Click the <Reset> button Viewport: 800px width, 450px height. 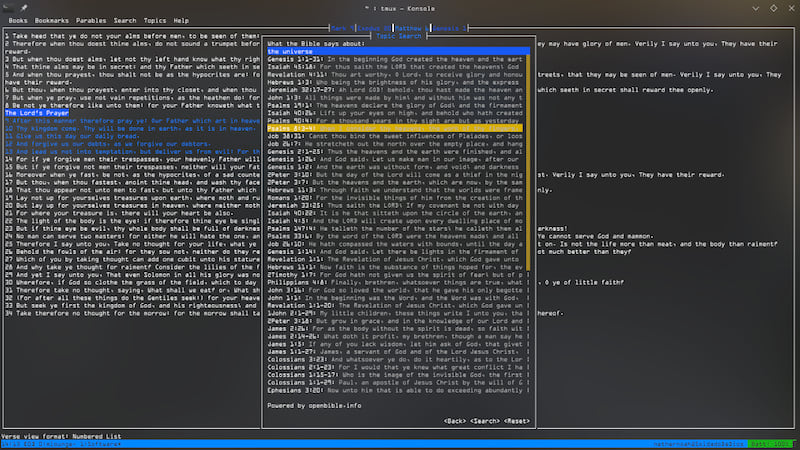point(517,421)
